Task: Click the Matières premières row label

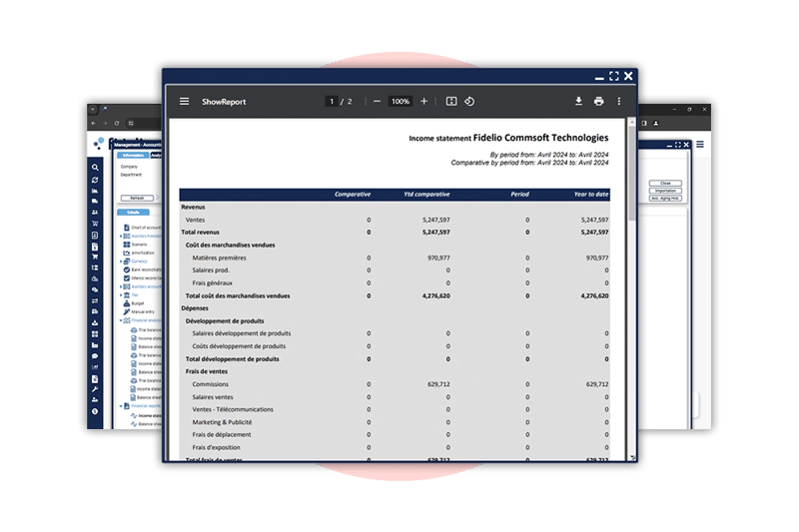Action: tap(219, 259)
